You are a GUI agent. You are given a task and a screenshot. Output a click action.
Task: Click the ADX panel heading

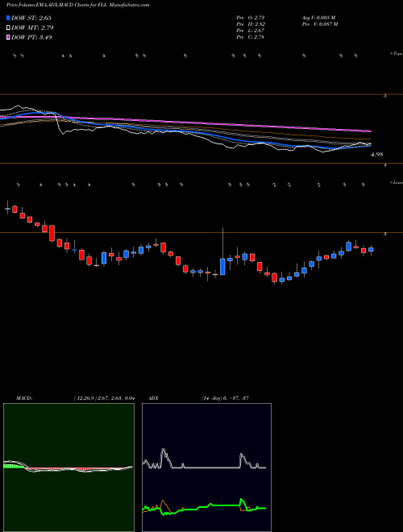[x=153, y=398]
